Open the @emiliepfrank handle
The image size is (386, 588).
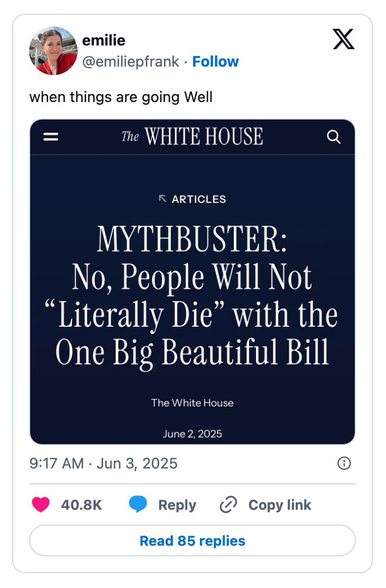130,61
